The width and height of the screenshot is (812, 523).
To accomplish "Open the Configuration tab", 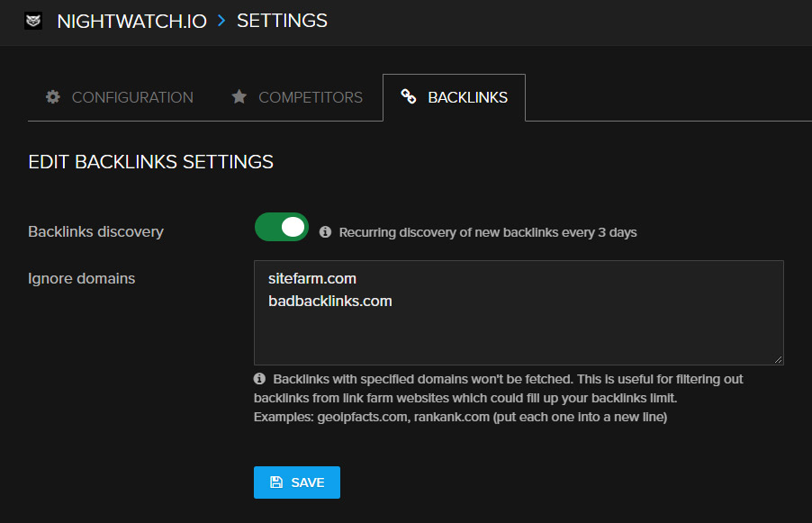I will coord(132,97).
